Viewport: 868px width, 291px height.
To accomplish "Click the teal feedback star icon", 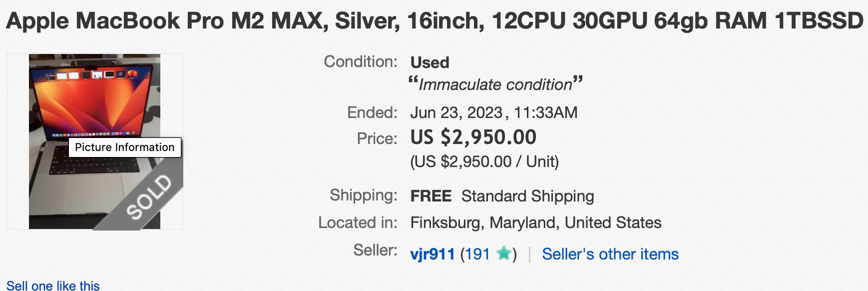I will pyautogui.click(x=504, y=253).
